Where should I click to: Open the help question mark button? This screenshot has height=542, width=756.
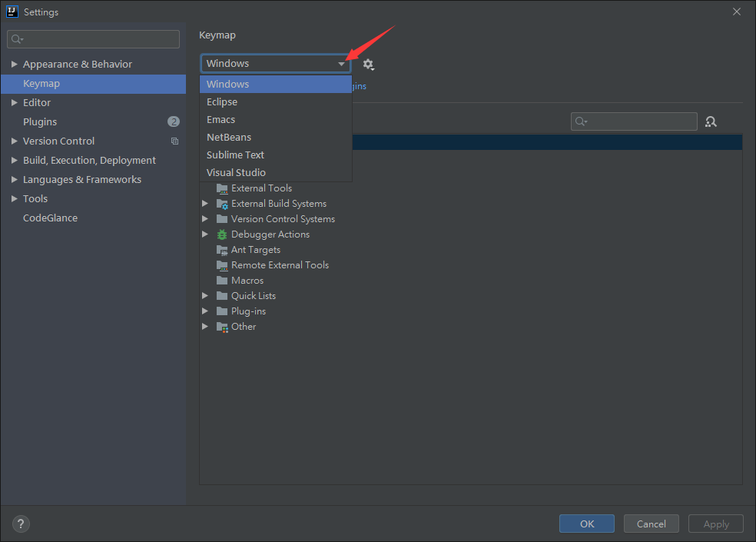pyautogui.click(x=21, y=524)
